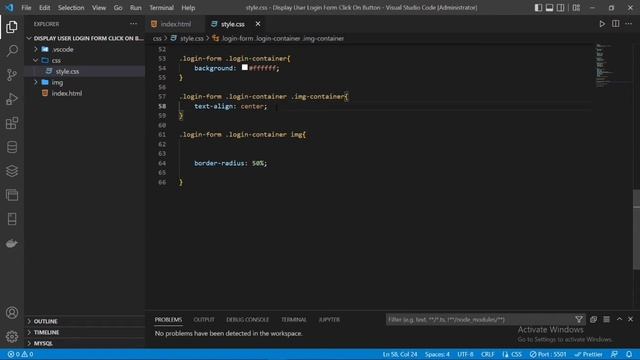Switch to the index.html editor tab
The height and width of the screenshot is (360, 640).
pos(176,24)
